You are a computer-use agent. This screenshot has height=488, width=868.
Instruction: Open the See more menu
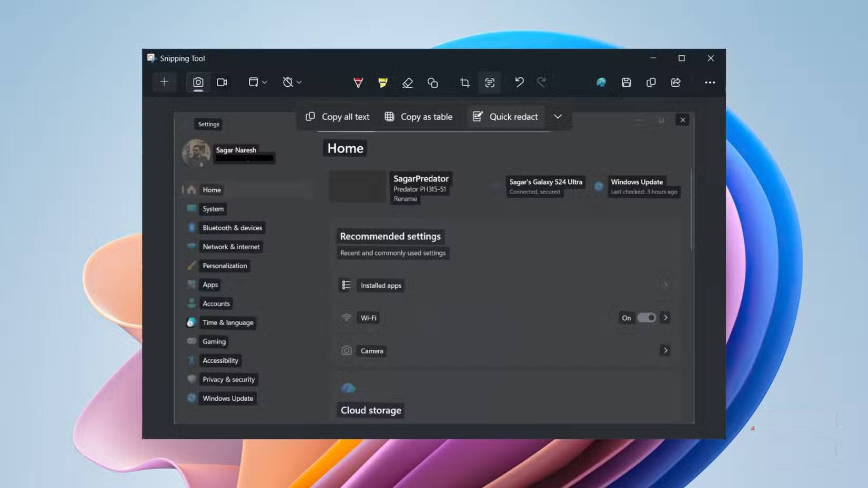[x=710, y=83]
